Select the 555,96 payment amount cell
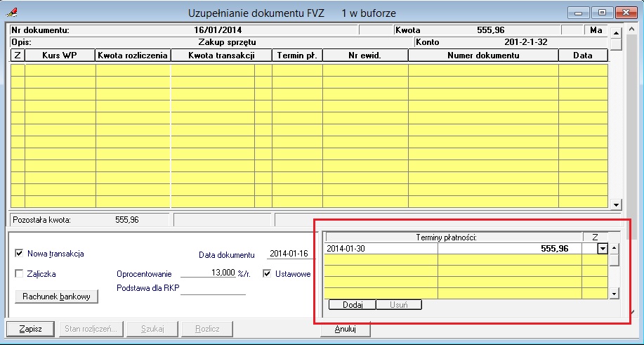This screenshot has width=644, height=345. click(x=509, y=249)
